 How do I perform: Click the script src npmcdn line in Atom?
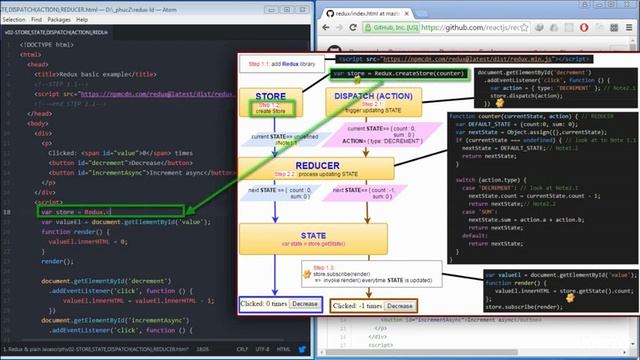(135, 94)
